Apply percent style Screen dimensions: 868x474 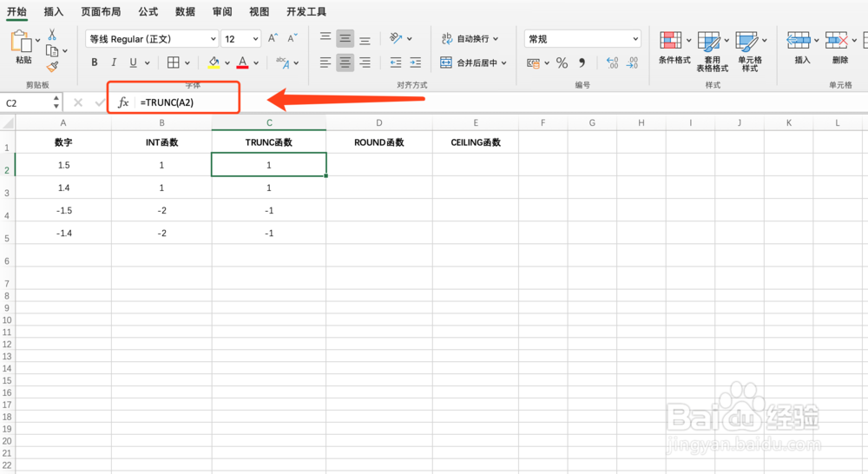click(x=562, y=63)
